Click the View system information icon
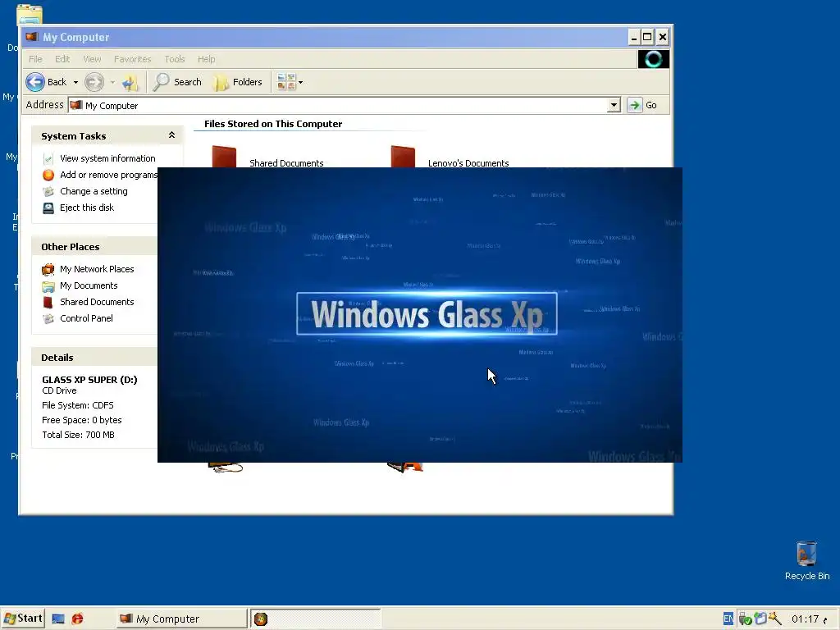The image size is (840, 630). pyautogui.click(x=48, y=158)
